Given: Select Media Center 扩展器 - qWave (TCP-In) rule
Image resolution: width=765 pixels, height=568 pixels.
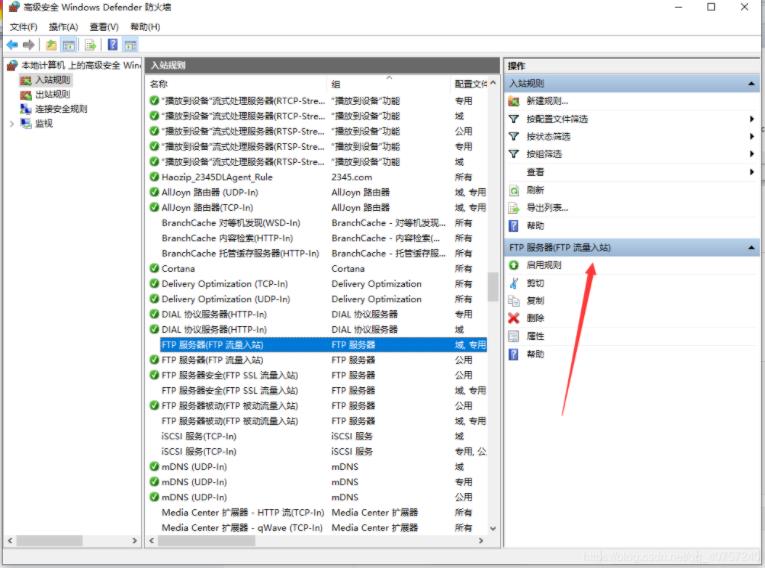Looking at the screenshot, I should (242, 527).
